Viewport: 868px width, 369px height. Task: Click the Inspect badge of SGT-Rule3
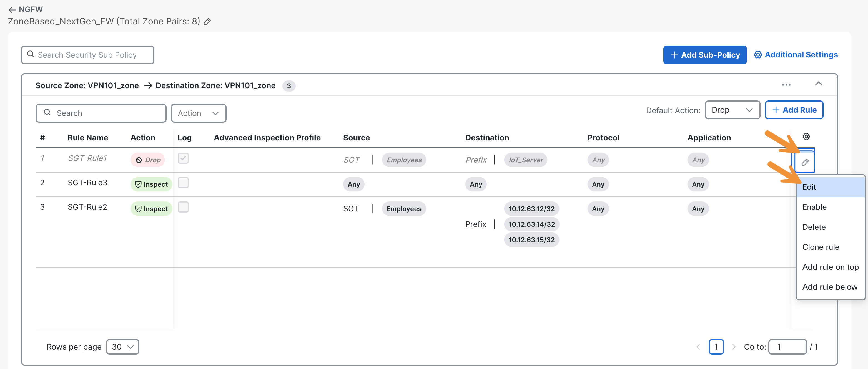151,184
